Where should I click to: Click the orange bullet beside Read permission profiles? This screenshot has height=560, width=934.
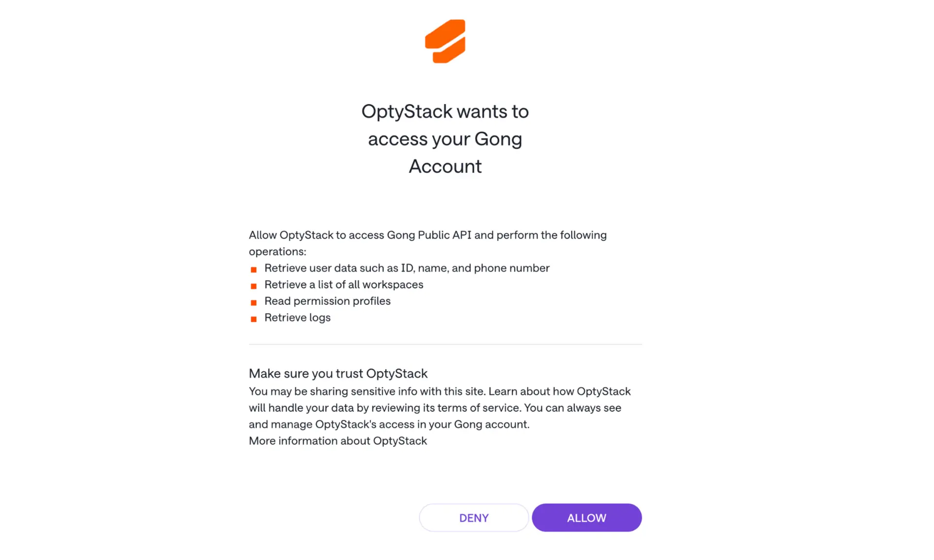[x=253, y=302]
